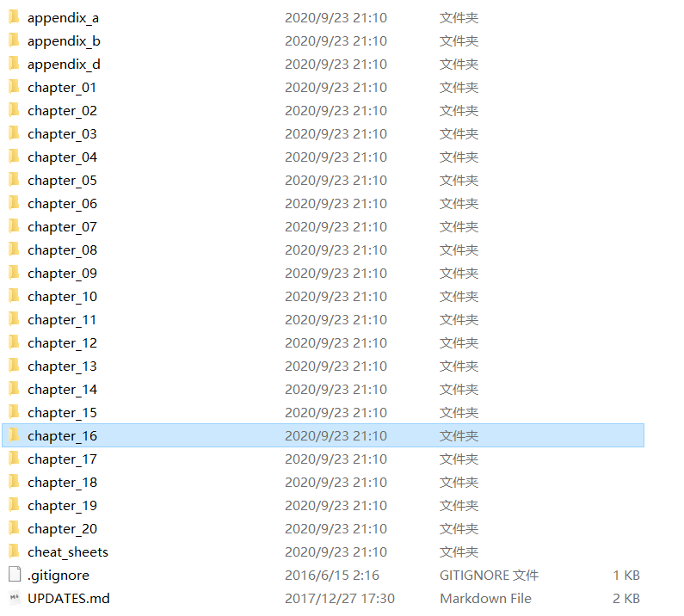
Task: Click the .gitignore file icon
Action: coord(15,575)
